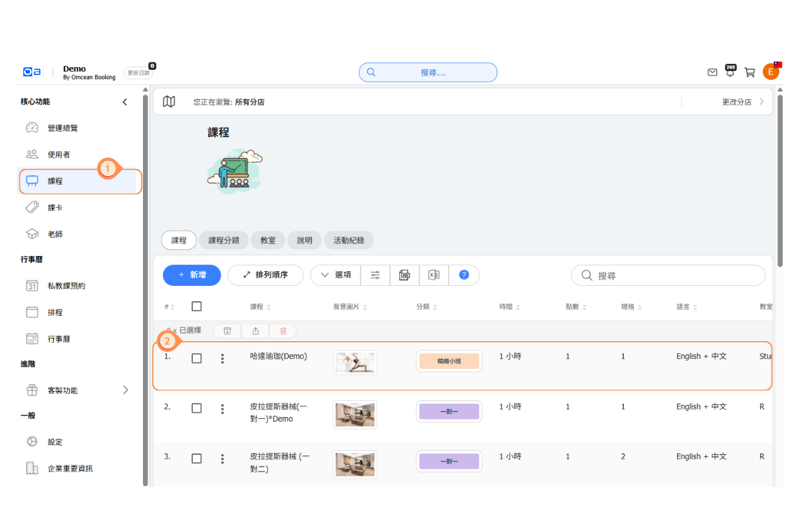Click the orange 精緻小班 category tag
Viewport: 798px width, 532px height.
[449, 361]
